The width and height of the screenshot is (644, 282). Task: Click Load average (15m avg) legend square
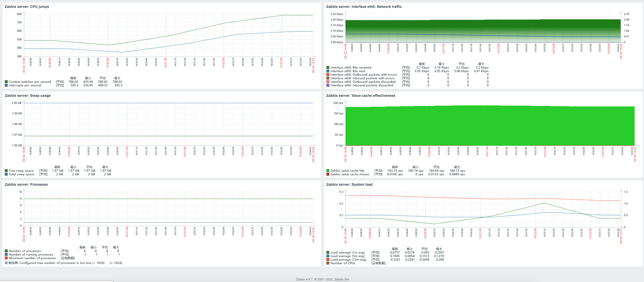[x=328, y=260]
